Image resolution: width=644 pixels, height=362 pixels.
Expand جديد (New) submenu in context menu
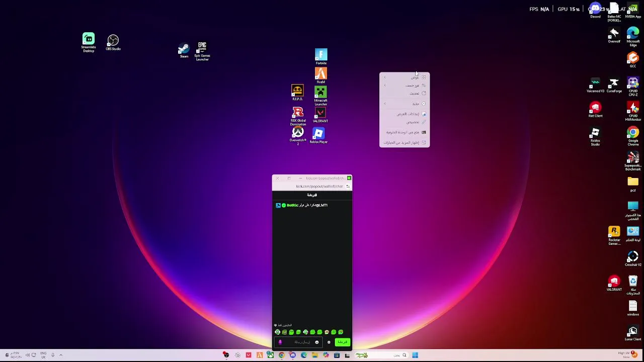point(405,104)
